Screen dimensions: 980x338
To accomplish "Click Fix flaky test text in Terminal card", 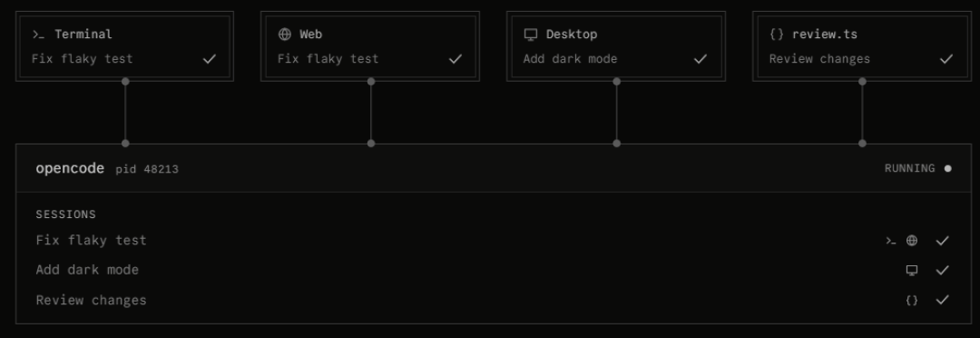I will (82, 59).
